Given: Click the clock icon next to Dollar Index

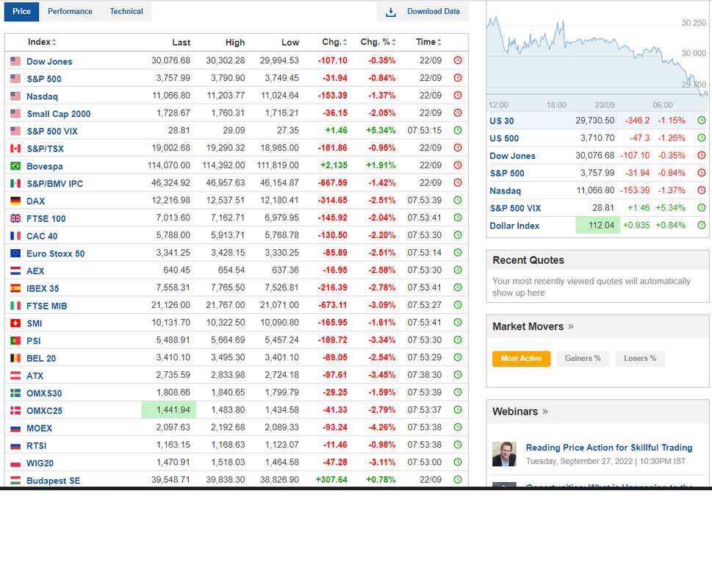Looking at the screenshot, I should (x=702, y=225).
